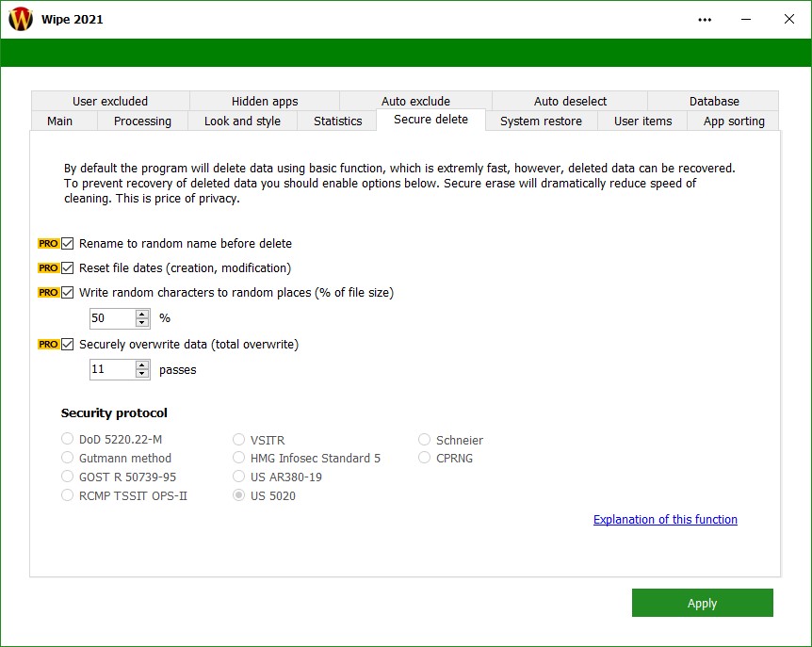Open Explanation of this function link
The width and height of the screenshot is (812, 647).
click(665, 520)
